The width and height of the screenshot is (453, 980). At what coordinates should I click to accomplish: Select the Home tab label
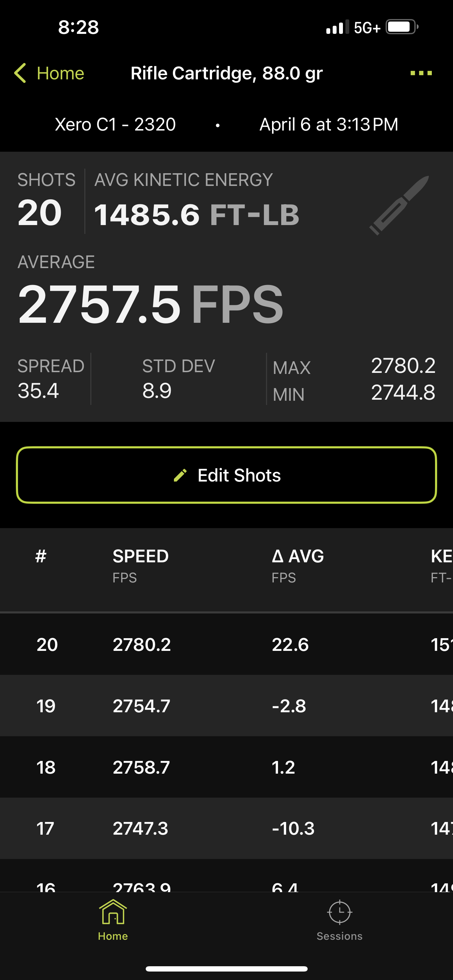[113, 936]
